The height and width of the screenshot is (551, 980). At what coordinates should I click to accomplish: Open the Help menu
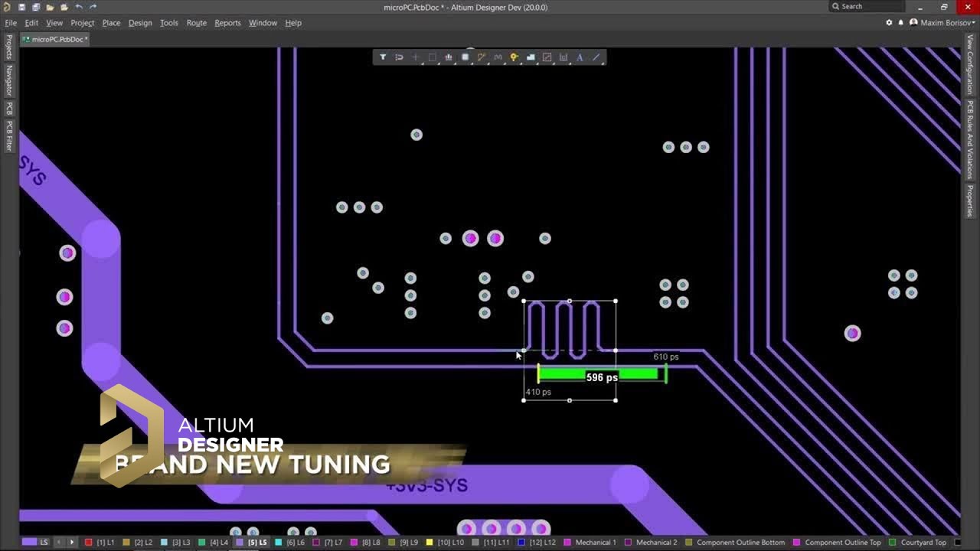click(293, 23)
